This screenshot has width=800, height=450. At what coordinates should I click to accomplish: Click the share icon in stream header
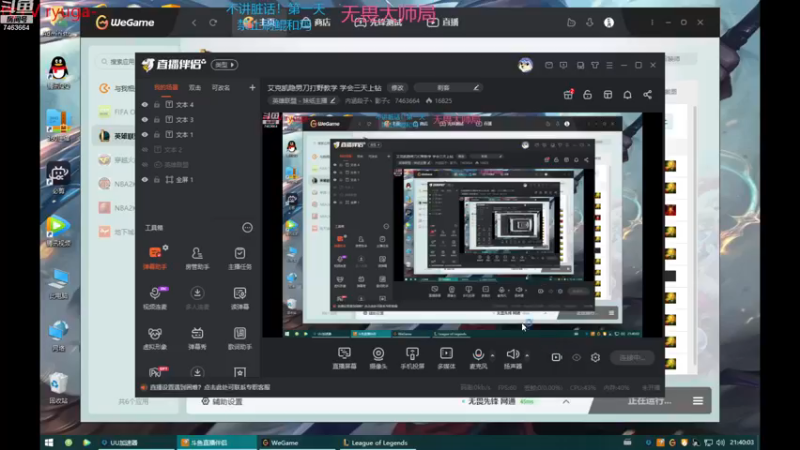(647, 95)
